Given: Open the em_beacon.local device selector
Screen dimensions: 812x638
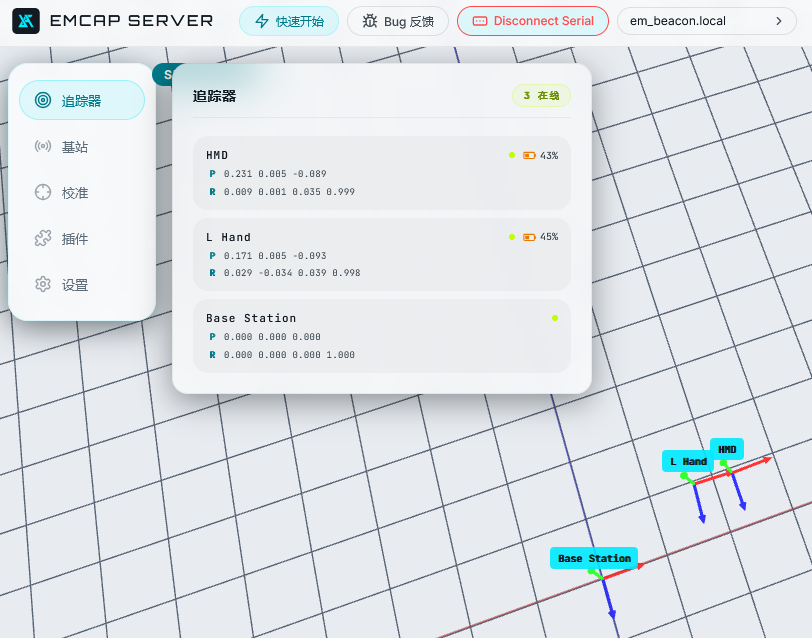Looking at the screenshot, I should click(706, 21).
